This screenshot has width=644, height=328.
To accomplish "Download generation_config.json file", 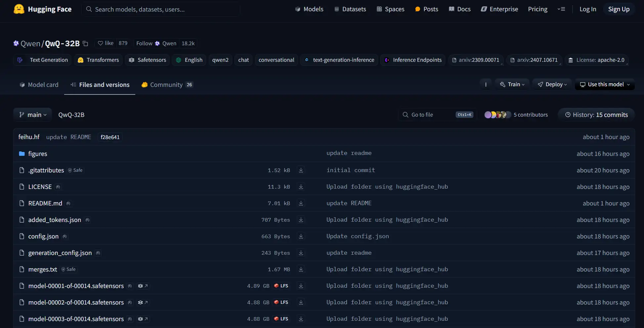I will pos(301,253).
